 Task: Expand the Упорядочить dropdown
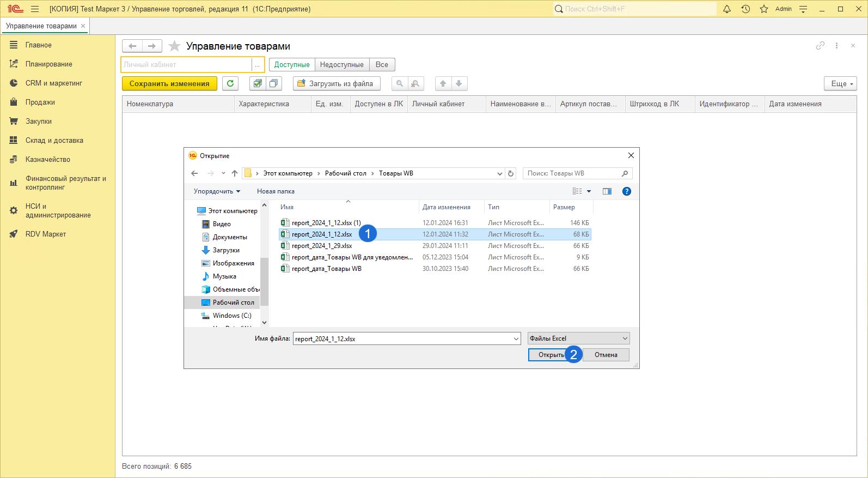coord(217,191)
